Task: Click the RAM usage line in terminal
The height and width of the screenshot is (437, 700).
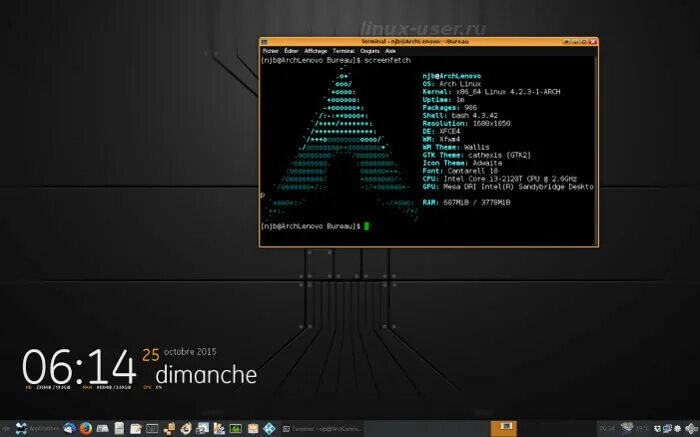Action: (466, 202)
